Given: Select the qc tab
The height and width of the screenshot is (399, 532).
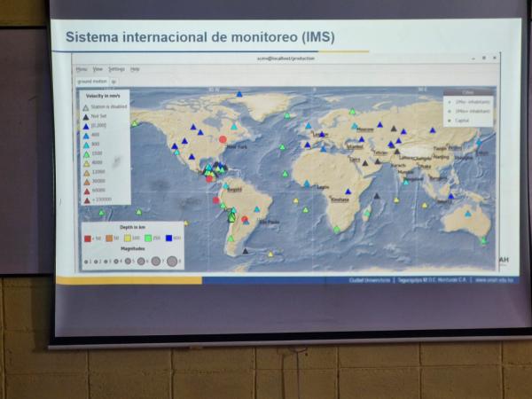Looking at the screenshot, I should click(113, 81).
